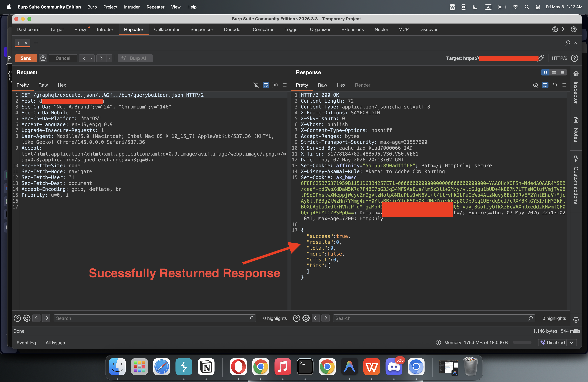Screen dimensions: 588x382
Task: Open request search settings gear
Action: point(27,318)
